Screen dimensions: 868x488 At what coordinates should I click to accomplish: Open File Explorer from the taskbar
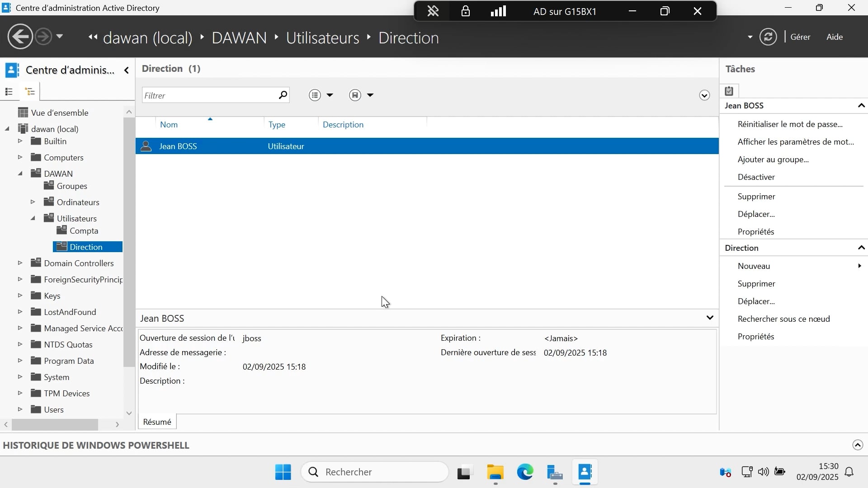coord(495,472)
